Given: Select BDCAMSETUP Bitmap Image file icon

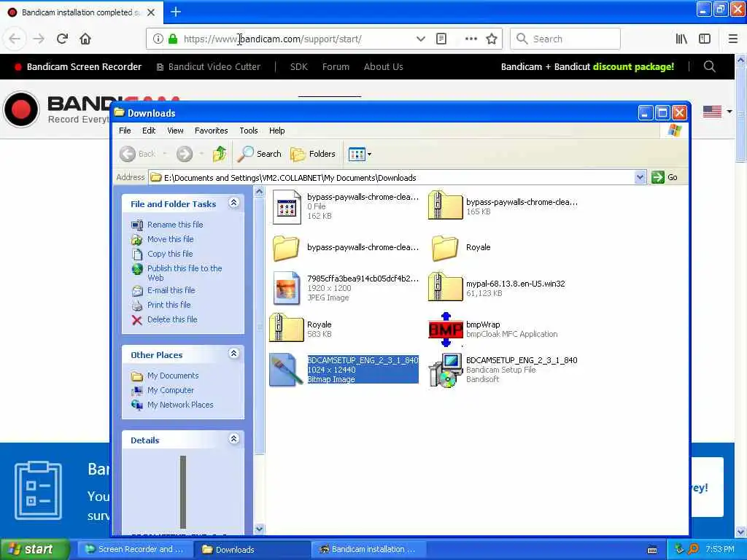Looking at the screenshot, I should [286, 370].
